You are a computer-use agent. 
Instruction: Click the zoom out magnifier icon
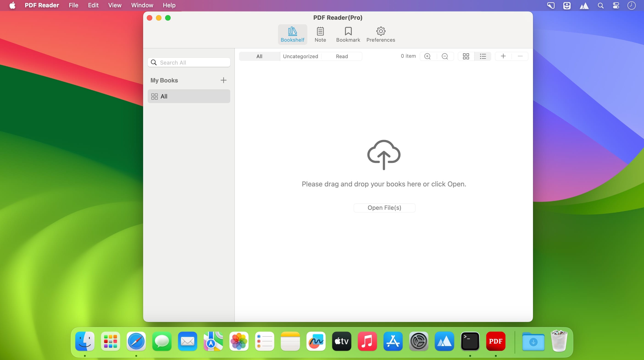pos(445,56)
